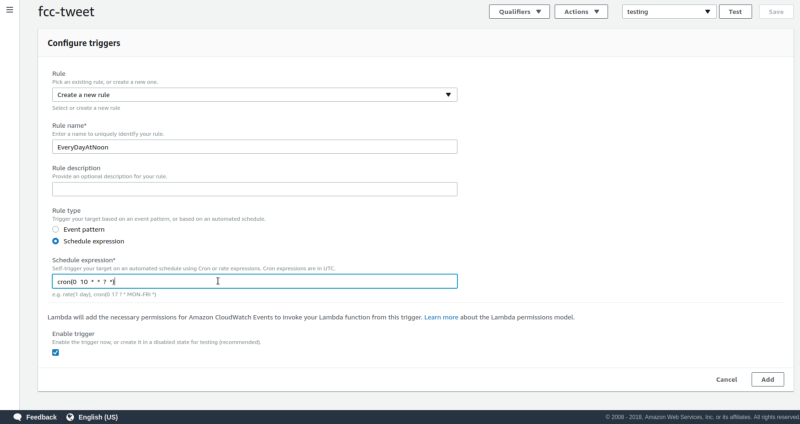Screen dimensions: 800x424
Task: Click the fcc-tweet function title
Action: pos(66,12)
